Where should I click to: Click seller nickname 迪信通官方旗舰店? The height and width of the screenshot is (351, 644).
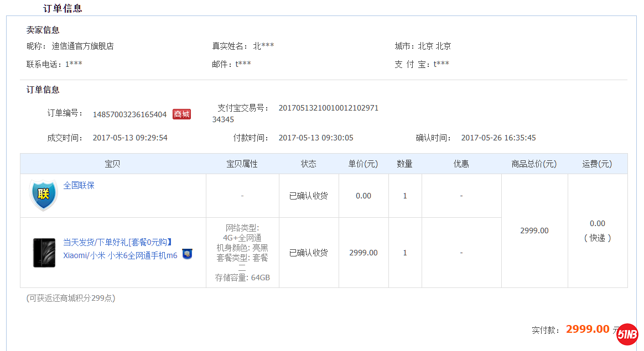click(82, 46)
